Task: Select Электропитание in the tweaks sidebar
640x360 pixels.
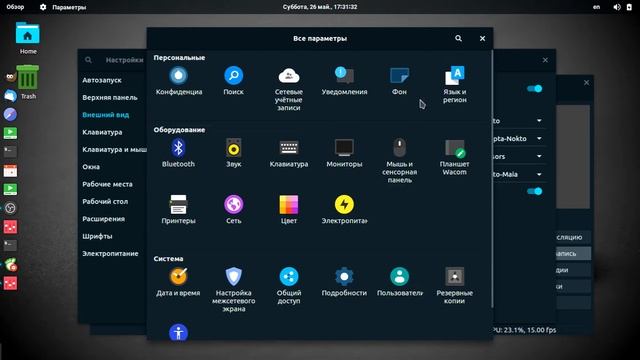Action: (112, 253)
